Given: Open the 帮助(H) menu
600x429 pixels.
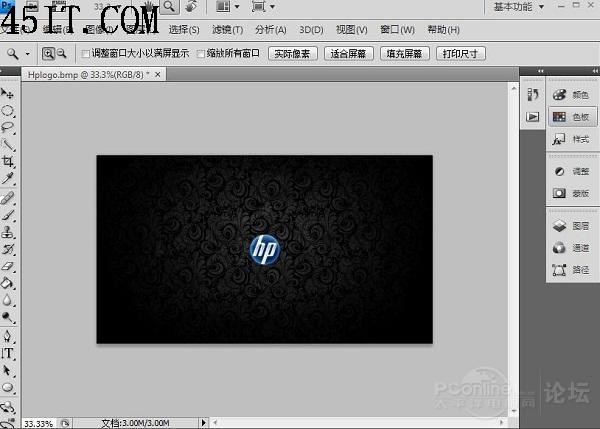Looking at the screenshot, I should click(x=443, y=29).
